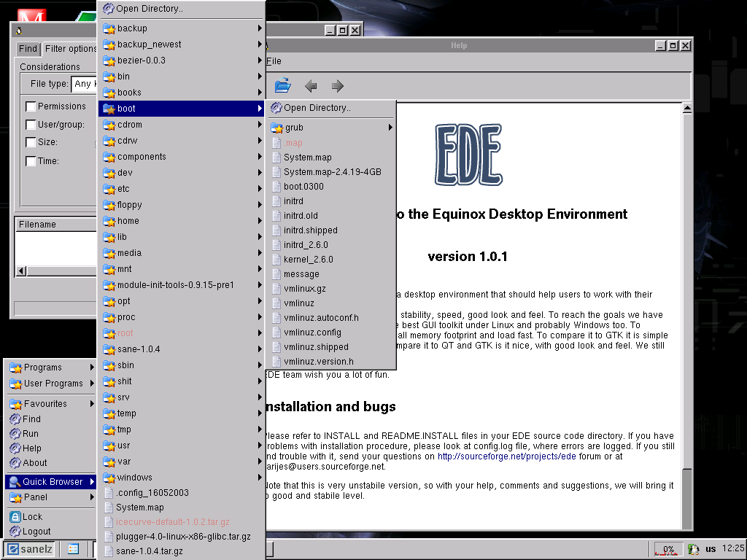Select the module-init-tools-0.9.15-pre1 folder
This screenshot has width=747, height=560.
pyautogui.click(x=182, y=285)
